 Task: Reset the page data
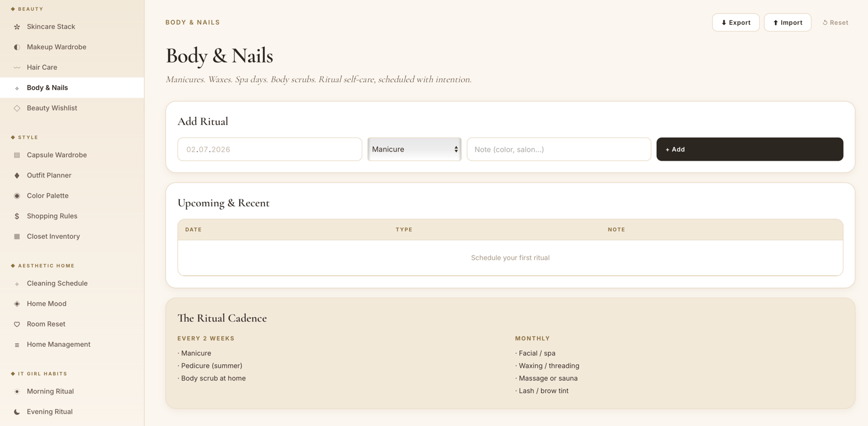[835, 23]
